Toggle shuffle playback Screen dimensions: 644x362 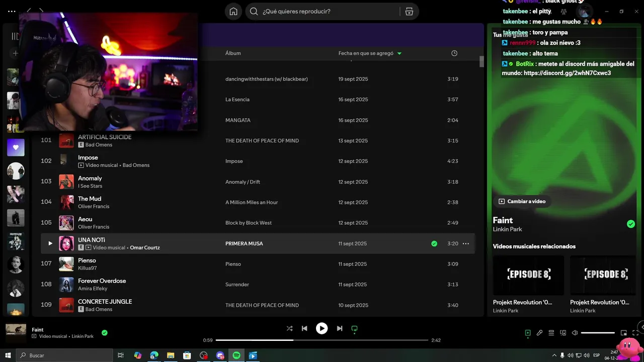click(x=289, y=328)
